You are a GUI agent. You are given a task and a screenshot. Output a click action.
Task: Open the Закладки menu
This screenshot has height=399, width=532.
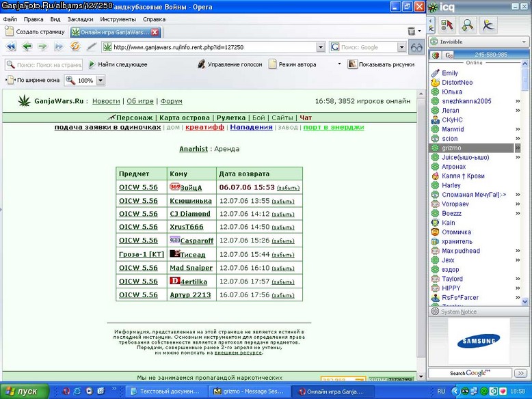[80, 19]
